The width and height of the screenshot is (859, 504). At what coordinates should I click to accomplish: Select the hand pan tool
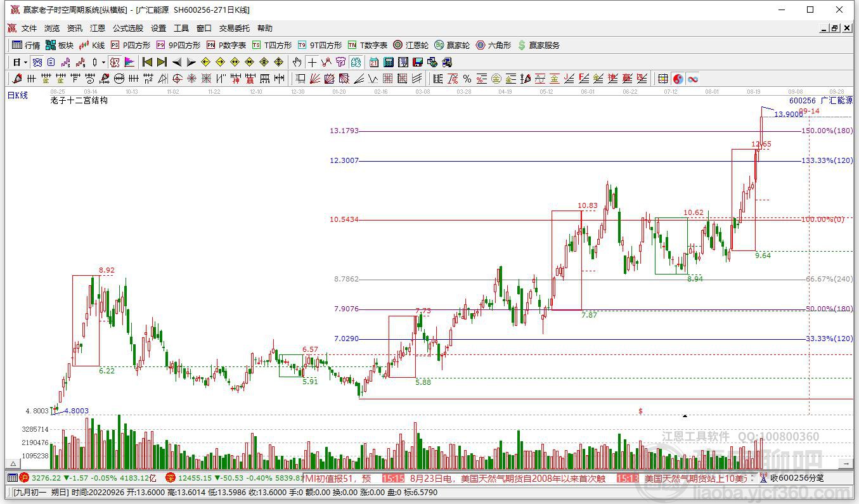pos(297,62)
